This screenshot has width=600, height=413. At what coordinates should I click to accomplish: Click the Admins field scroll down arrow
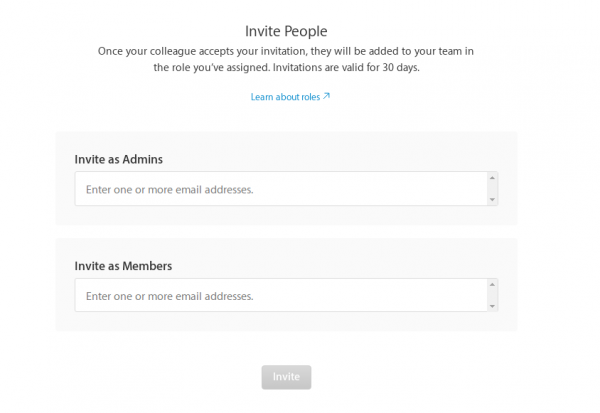point(492,199)
